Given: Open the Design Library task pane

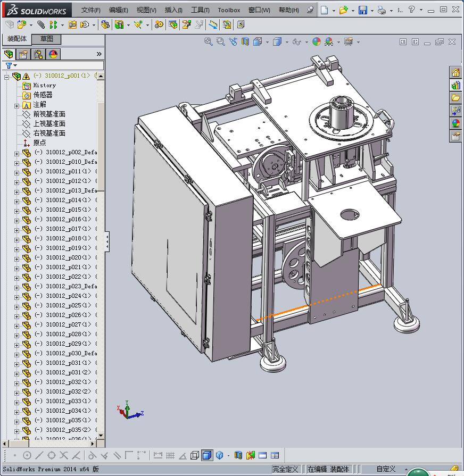Looking at the screenshot, I should pos(455,86).
